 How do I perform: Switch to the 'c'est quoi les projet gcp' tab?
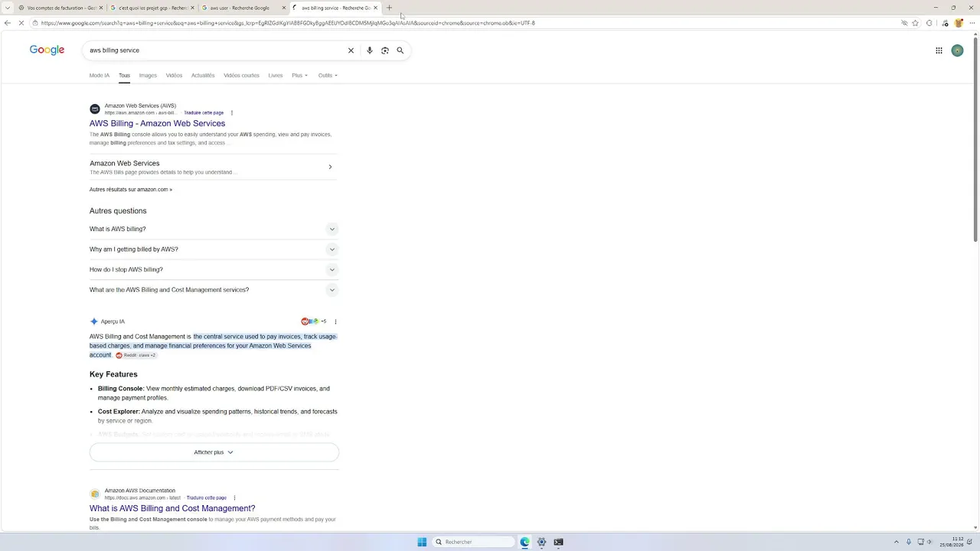coord(152,8)
